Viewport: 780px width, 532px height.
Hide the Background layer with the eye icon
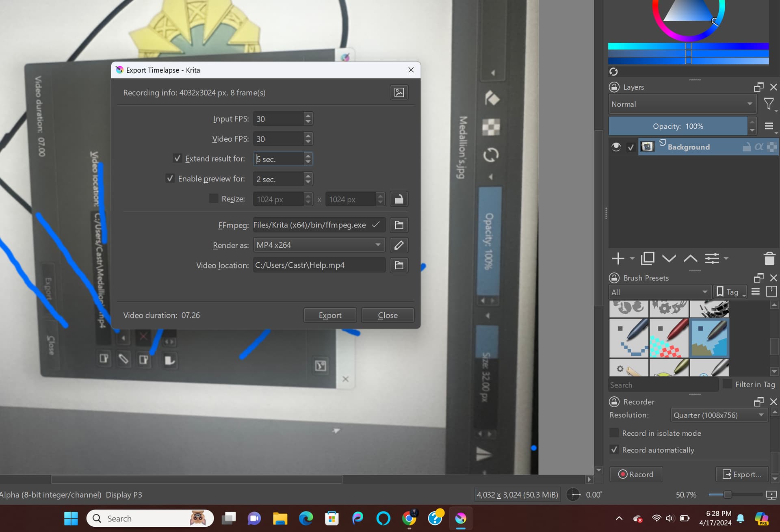(616, 147)
